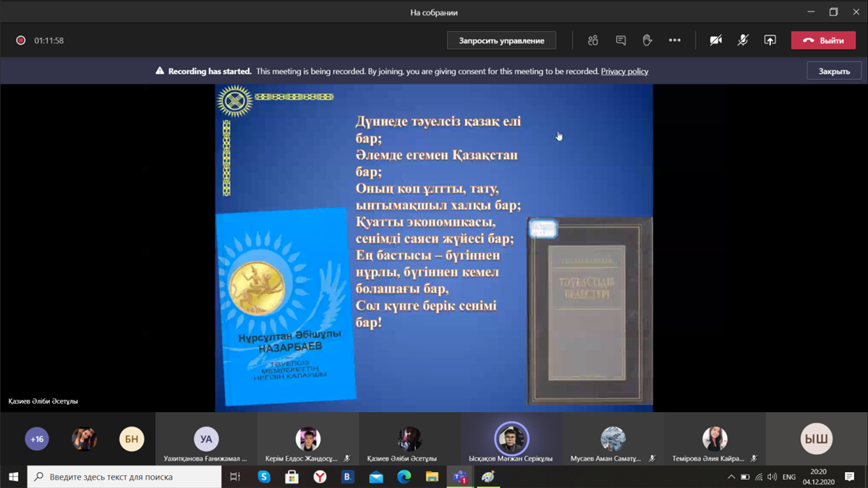
Task: Dismiss the recording banner with Закрыть
Action: (x=834, y=72)
